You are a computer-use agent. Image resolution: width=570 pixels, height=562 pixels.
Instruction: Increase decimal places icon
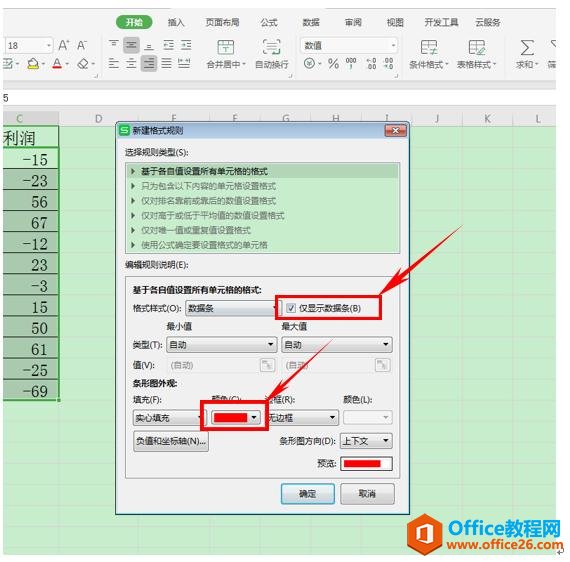click(371, 64)
